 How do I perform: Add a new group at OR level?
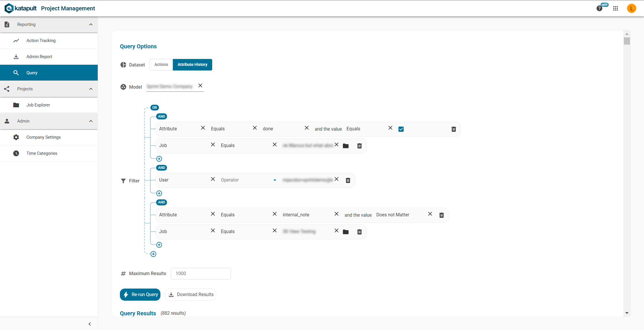(153, 254)
